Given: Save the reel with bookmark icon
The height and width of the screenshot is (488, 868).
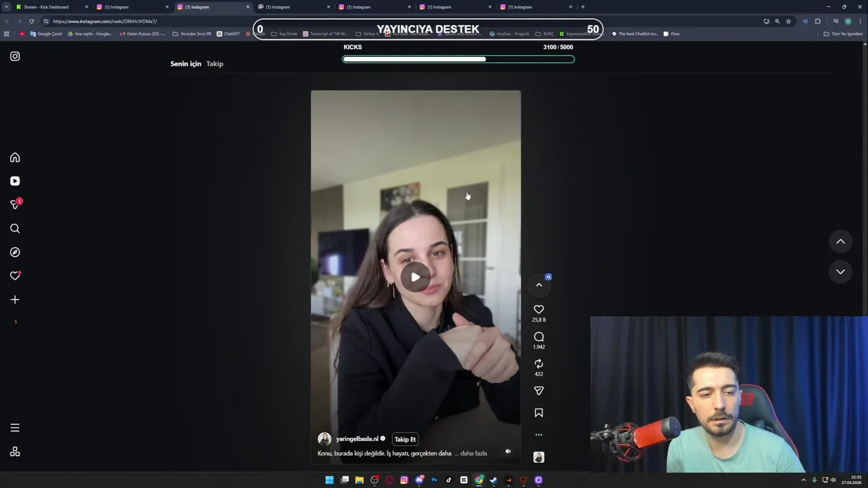Looking at the screenshot, I should coord(538,413).
